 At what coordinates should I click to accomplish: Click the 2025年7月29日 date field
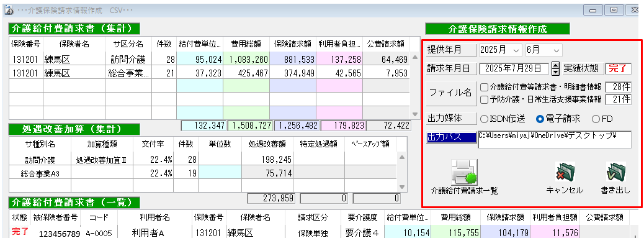click(x=514, y=68)
